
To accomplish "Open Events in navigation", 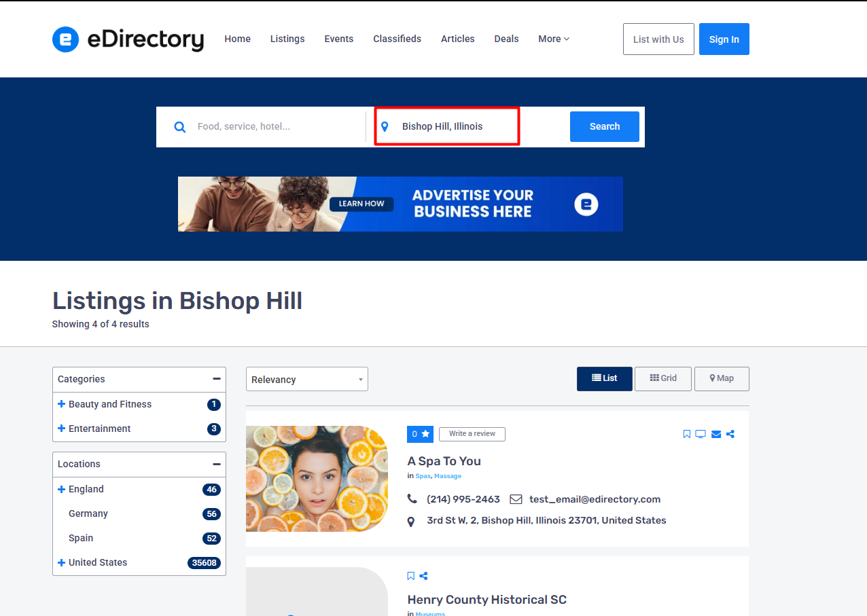I will [x=339, y=39].
